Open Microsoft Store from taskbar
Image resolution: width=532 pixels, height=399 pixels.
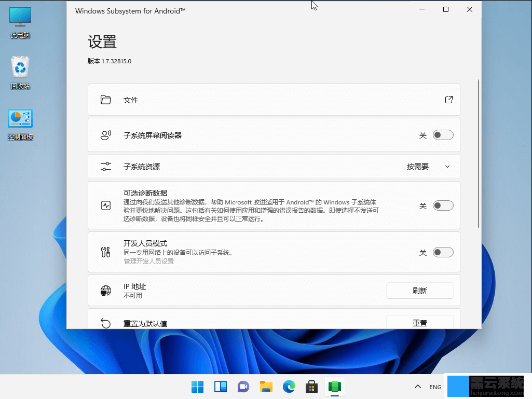pyautogui.click(x=311, y=387)
